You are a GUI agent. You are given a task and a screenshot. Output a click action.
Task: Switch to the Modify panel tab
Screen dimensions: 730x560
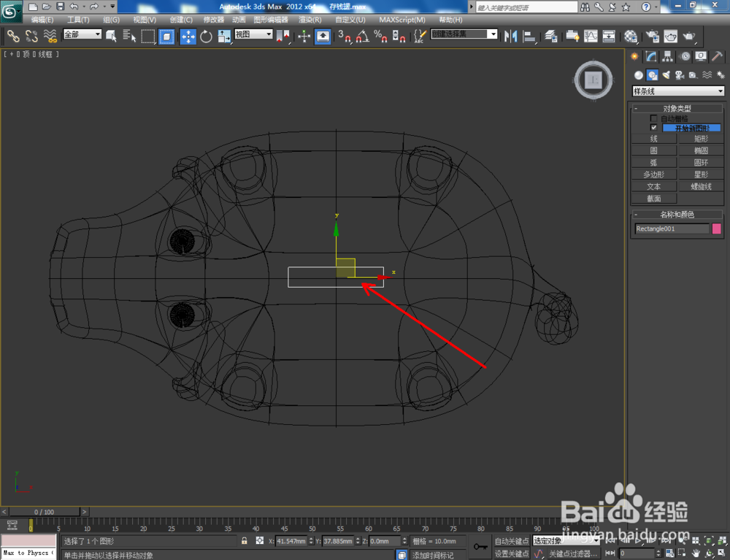pyautogui.click(x=651, y=57)
